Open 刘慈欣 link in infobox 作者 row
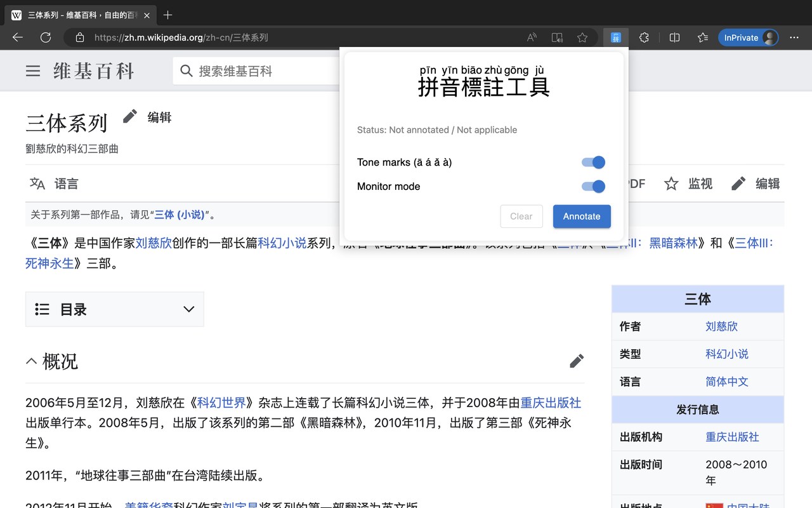812x508 pixels. 722,326
